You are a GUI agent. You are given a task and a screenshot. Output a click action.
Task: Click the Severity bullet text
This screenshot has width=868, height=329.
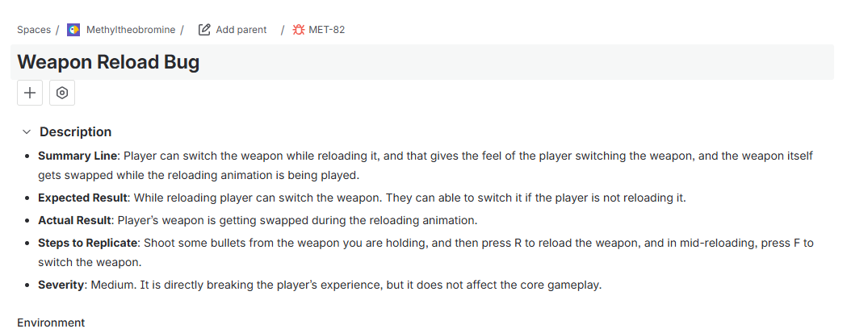(320, 285)
